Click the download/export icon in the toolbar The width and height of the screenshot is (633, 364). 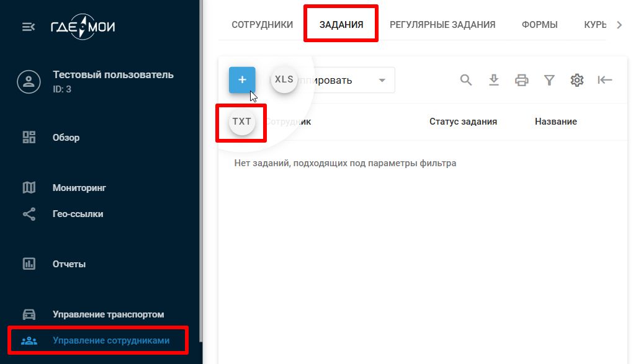494,79
